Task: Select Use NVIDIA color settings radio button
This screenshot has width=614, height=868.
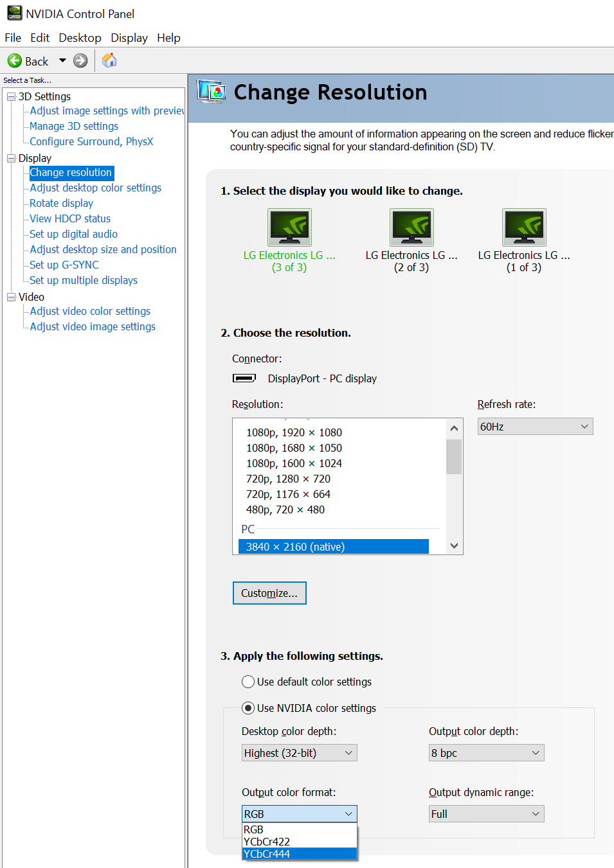Action: point(248,708)
